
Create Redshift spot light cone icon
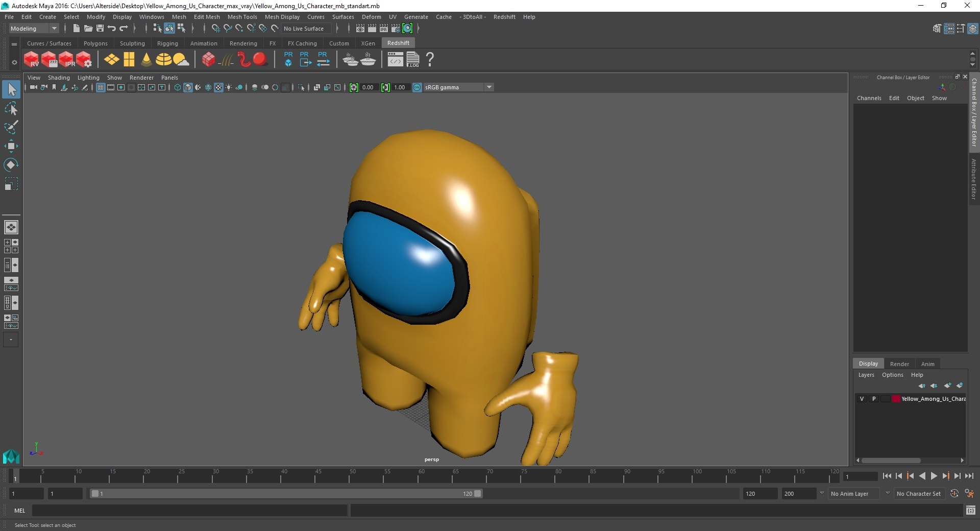(x=146, y=60)
